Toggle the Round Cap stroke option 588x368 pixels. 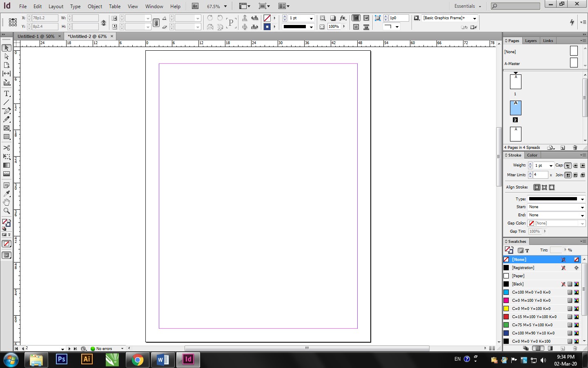point(575,166)
